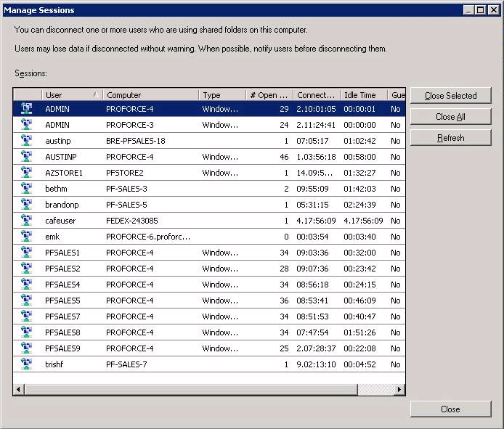Select the PFSALES5 user entry
The width and height of the screenshot is (504, 429).
click(62, 301)
